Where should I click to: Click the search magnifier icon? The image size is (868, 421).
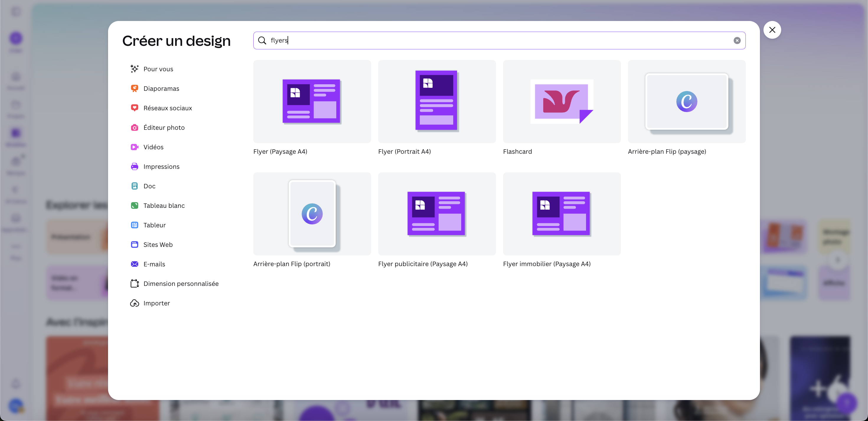262,41
